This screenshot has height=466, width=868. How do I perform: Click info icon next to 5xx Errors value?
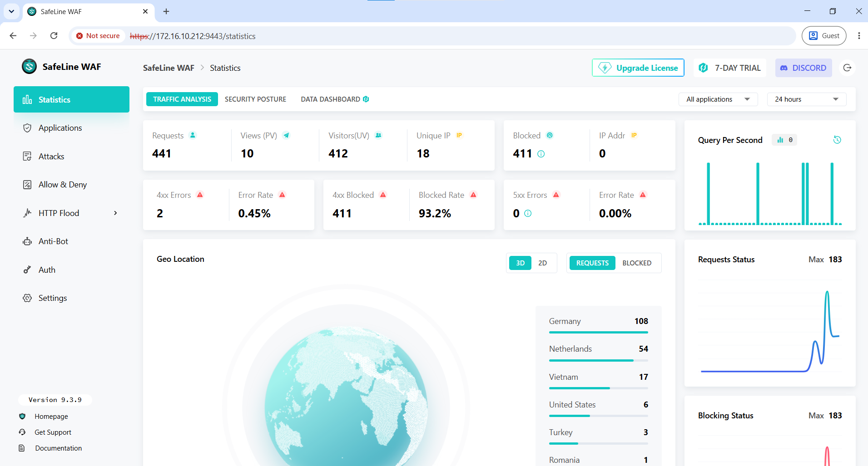[528, 213]
